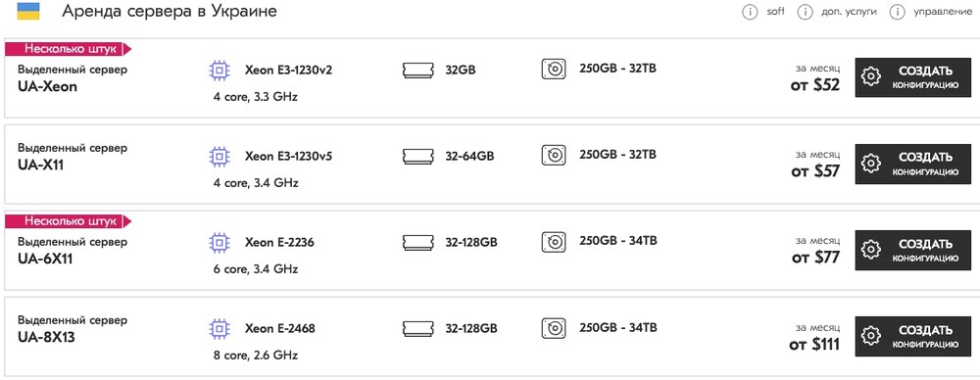Click the disk icon in the UA-8X13 row
This screenshot has height=380, width=980.
tap(553, 327)
